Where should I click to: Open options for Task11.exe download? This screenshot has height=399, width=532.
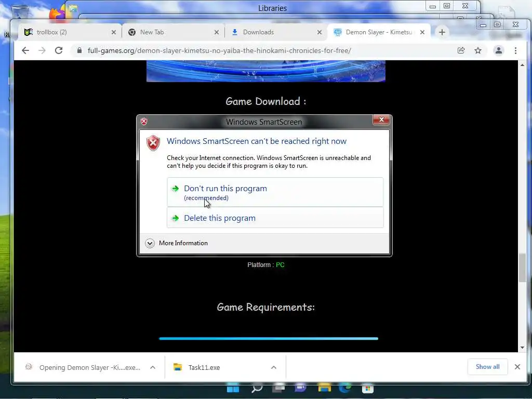[x=273, y=367]
